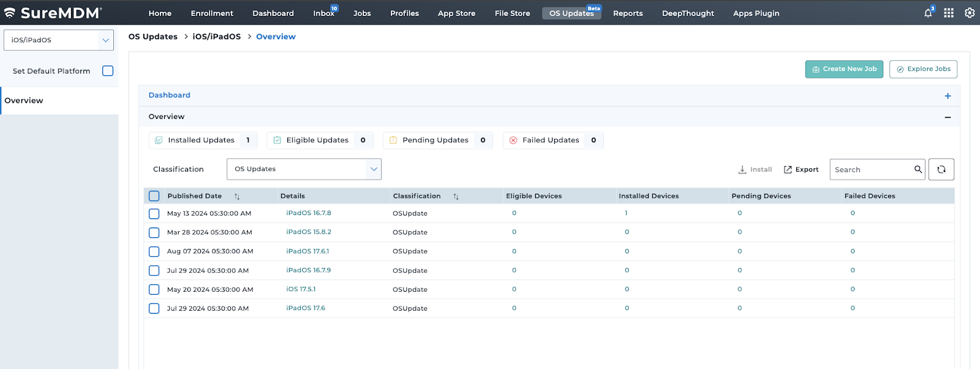Click the Pending Updates count tile

coord(438,140)
